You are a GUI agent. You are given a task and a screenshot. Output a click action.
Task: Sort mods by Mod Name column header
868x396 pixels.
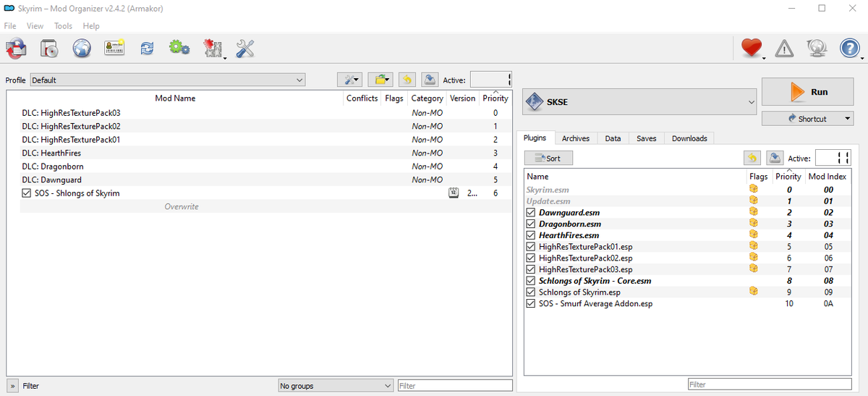click(x=175, y=98)
